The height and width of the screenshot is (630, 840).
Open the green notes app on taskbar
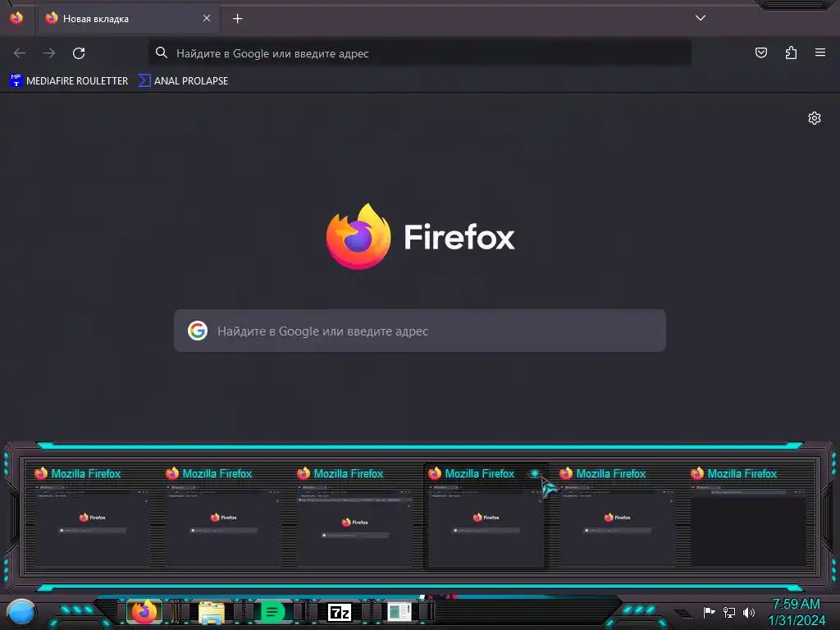272,612
